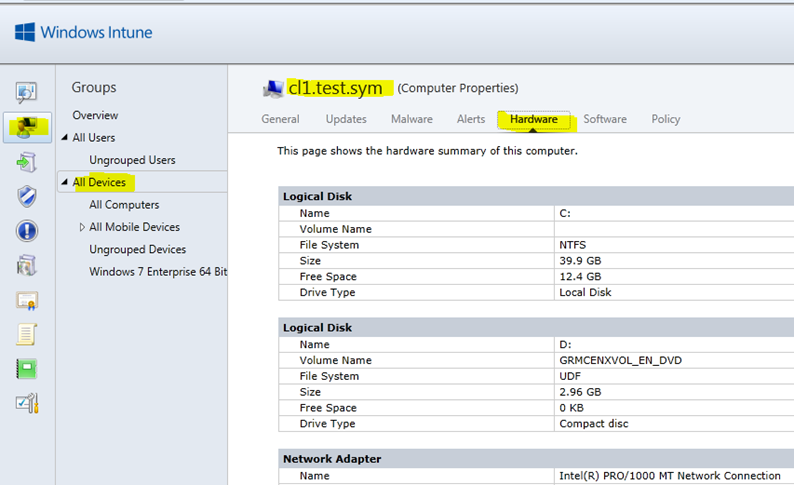The width and height of the screenshot is (794, 485).
Task: Click the D: drive name value
Action: 565,344
